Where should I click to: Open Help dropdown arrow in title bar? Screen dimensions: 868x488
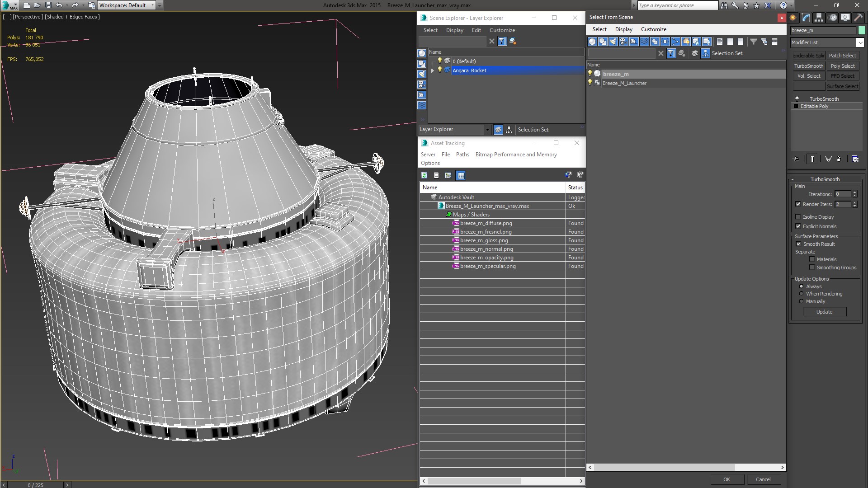click(792, 5)
